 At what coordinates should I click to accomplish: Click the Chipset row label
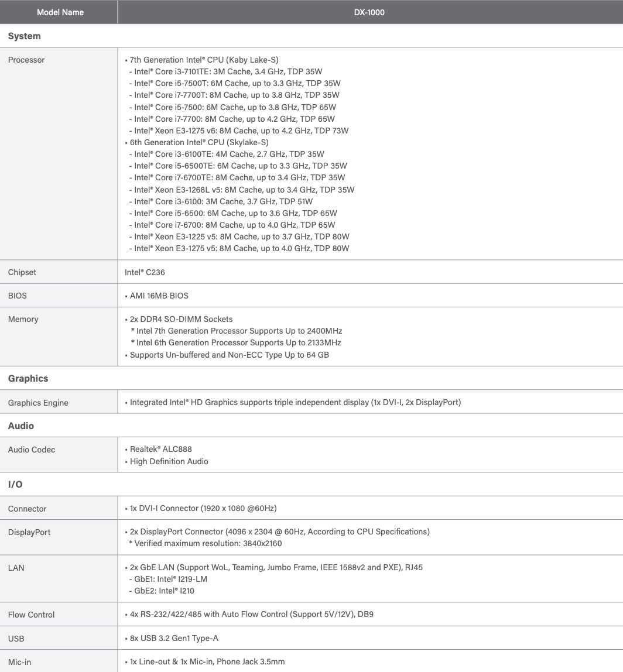click(22, 272)
